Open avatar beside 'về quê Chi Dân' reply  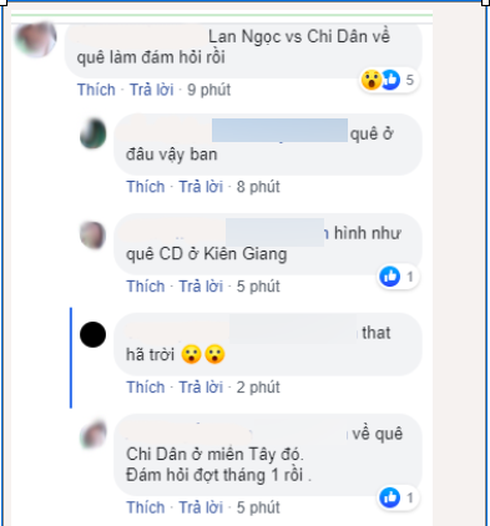tap(94, 434)
